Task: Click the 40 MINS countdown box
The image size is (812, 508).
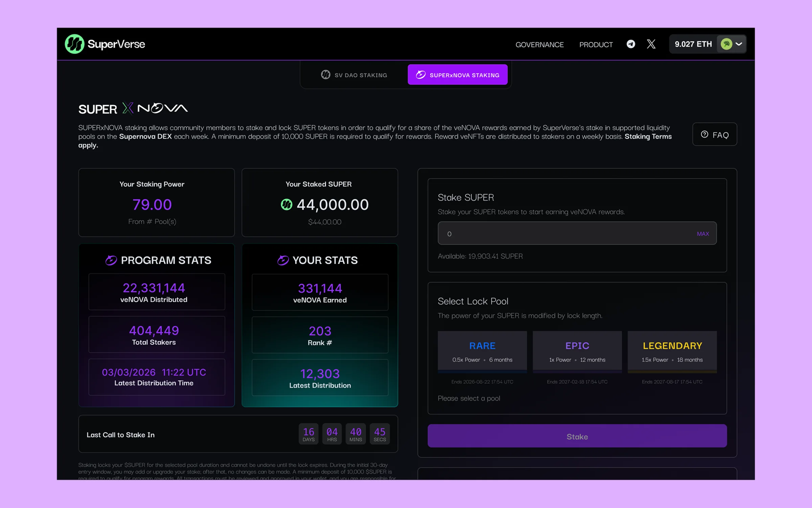Action: pyautogui.click(x=356, y=434)
